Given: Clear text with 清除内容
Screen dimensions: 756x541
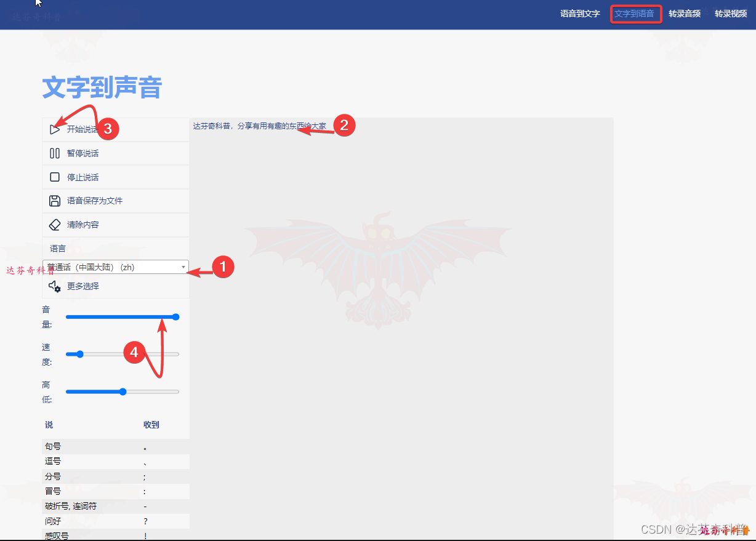Looking at the screenshot, I should (x=83, y=225).
